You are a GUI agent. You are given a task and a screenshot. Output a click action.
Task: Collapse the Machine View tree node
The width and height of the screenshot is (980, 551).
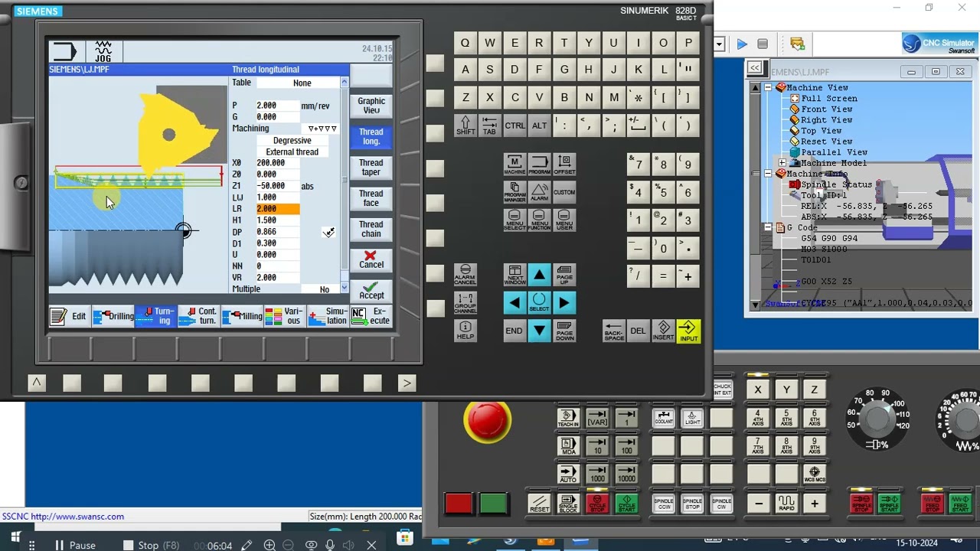768,87
